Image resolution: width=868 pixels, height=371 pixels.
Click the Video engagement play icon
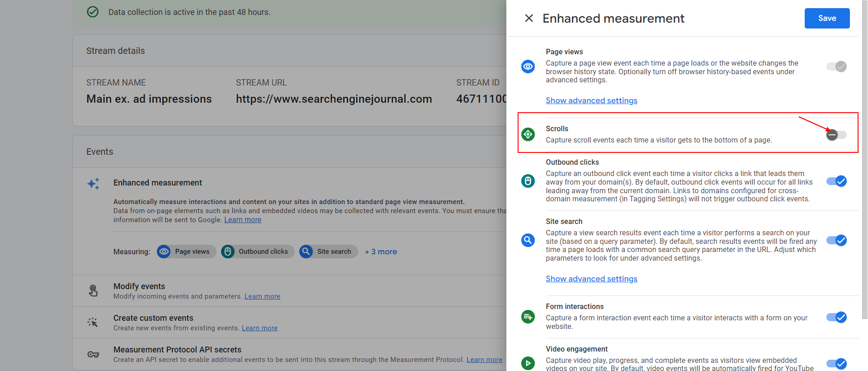pos(528,363)
